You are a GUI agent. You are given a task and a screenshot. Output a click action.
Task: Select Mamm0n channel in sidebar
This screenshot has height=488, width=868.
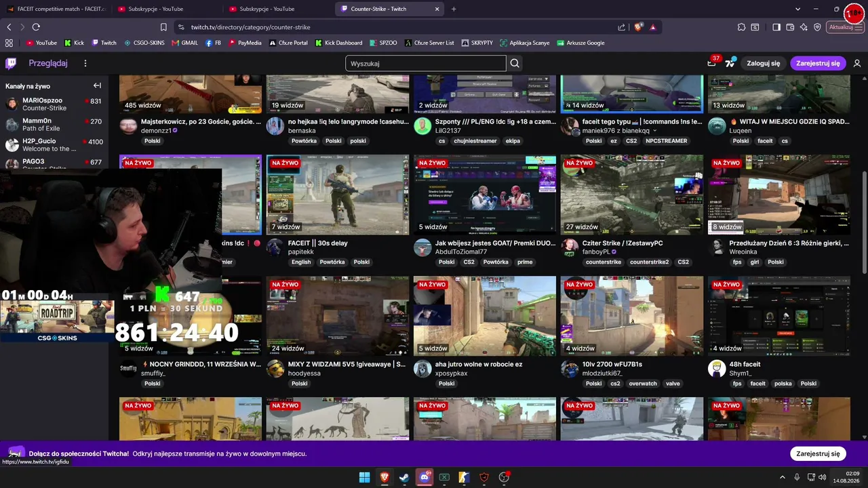tap(54, 125)
